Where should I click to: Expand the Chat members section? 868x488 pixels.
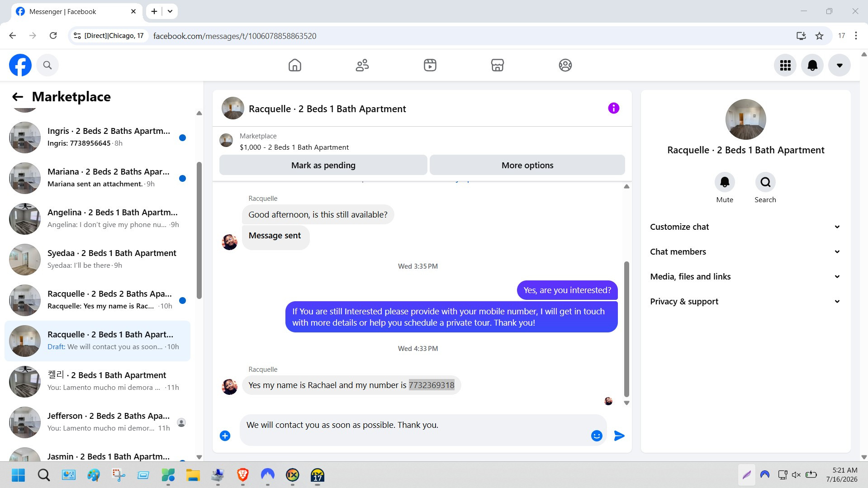745,252
